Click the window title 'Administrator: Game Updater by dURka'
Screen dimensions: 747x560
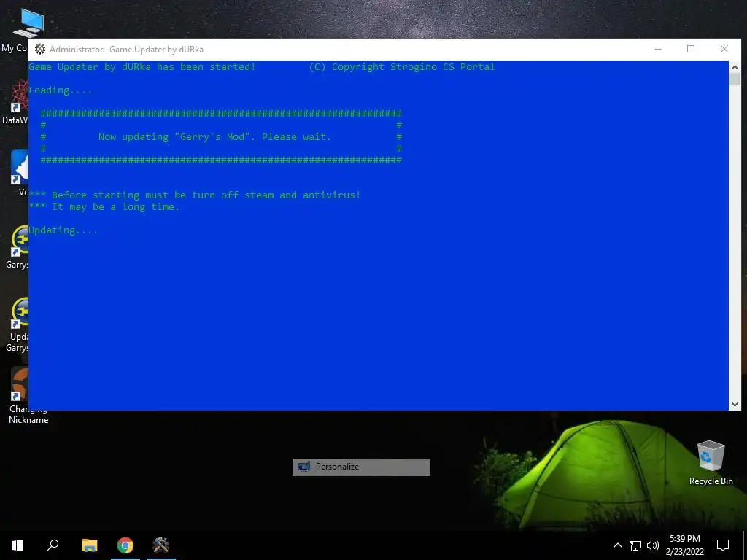tap(126, 50)
